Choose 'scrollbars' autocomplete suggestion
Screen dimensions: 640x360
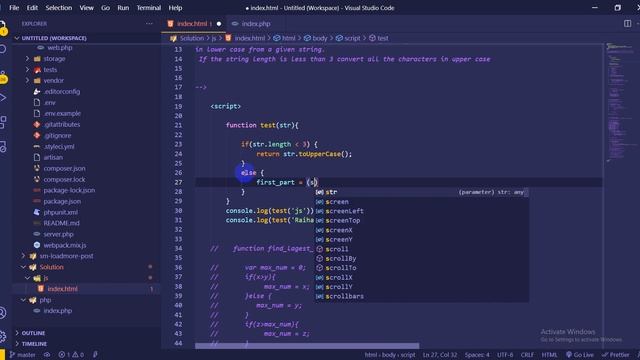[x=421, y=296]
